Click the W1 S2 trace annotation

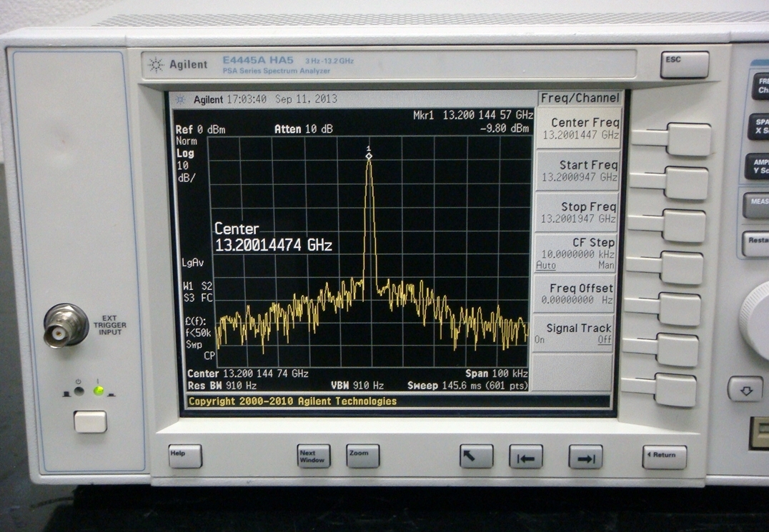pyautogui.click(x=198, y=286)
